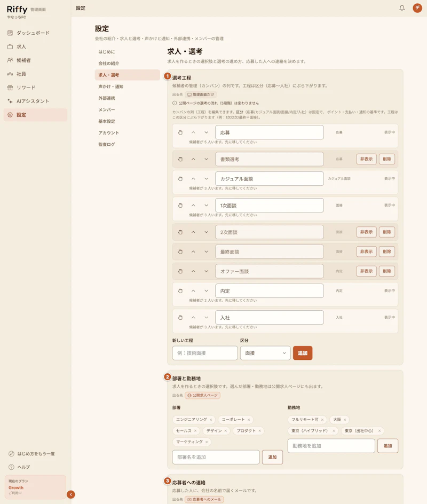Open リワード in the sidebar
The height and width of the screenshot is (504, 427).
(35, 88)
